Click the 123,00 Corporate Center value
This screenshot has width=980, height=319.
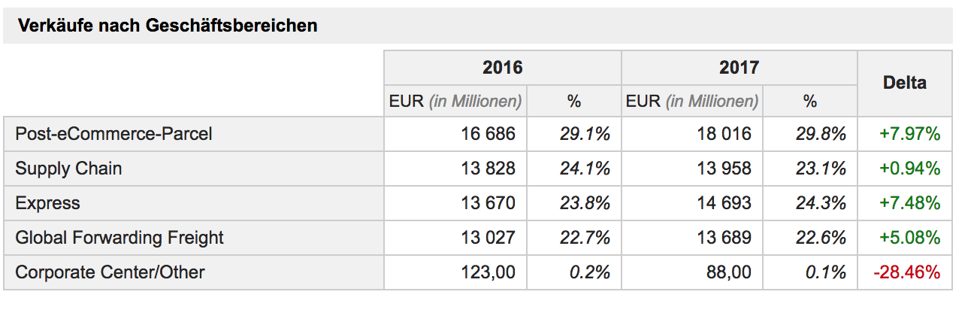(x=488, y=272)
